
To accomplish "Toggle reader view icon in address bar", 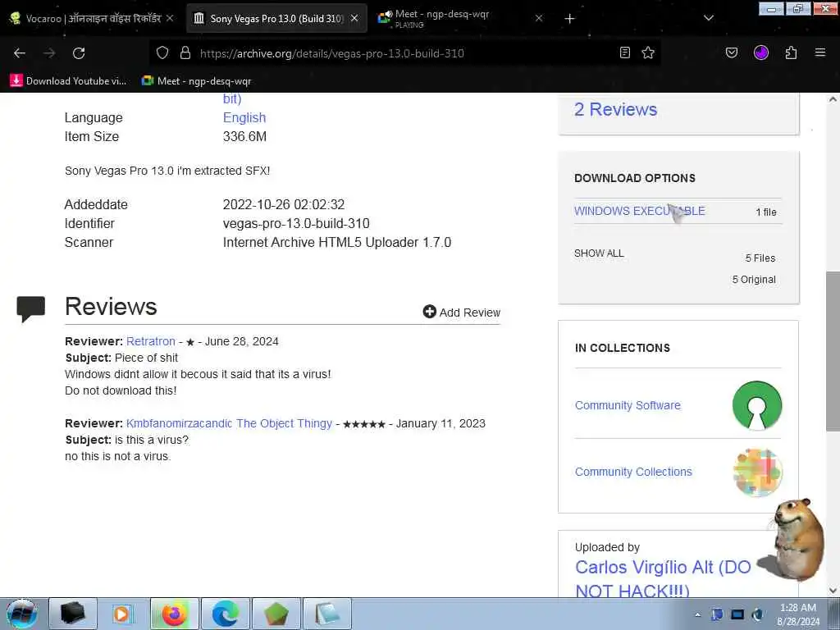I will pyautogui.click(x=624, y=52).
